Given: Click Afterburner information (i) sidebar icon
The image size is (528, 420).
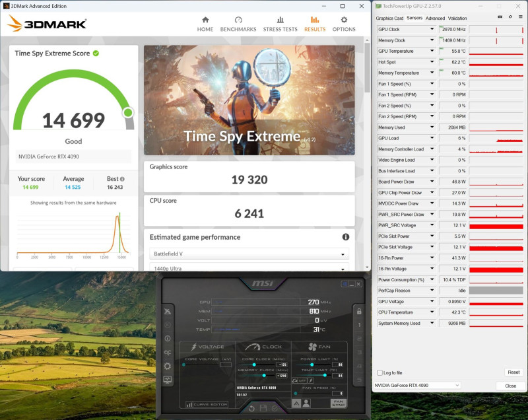Looking at the screenshot, I should pyautogui.click(x=168, y=339).
